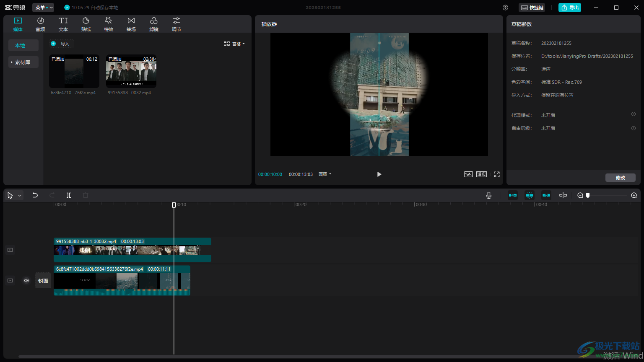Show help for 自由层级 free layer
This screenshot has width=644, height=362.
(x=633, y=128)
